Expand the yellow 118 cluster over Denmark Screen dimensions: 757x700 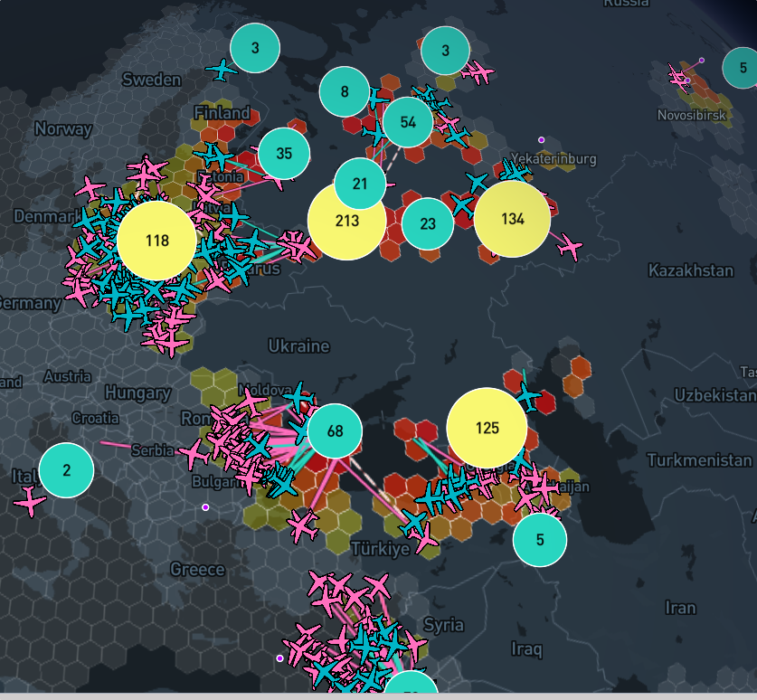click(156, 241)
